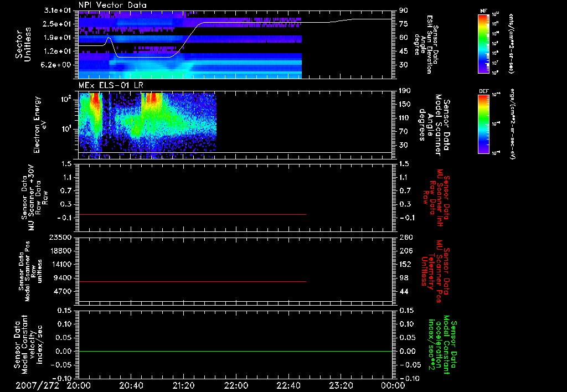Click the NF color bar

click(483, 44)
